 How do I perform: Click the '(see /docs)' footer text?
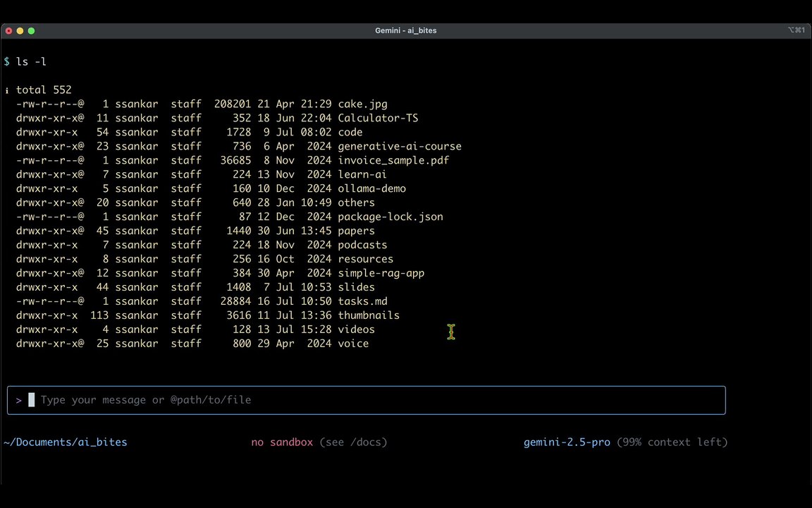click(353, 442)
